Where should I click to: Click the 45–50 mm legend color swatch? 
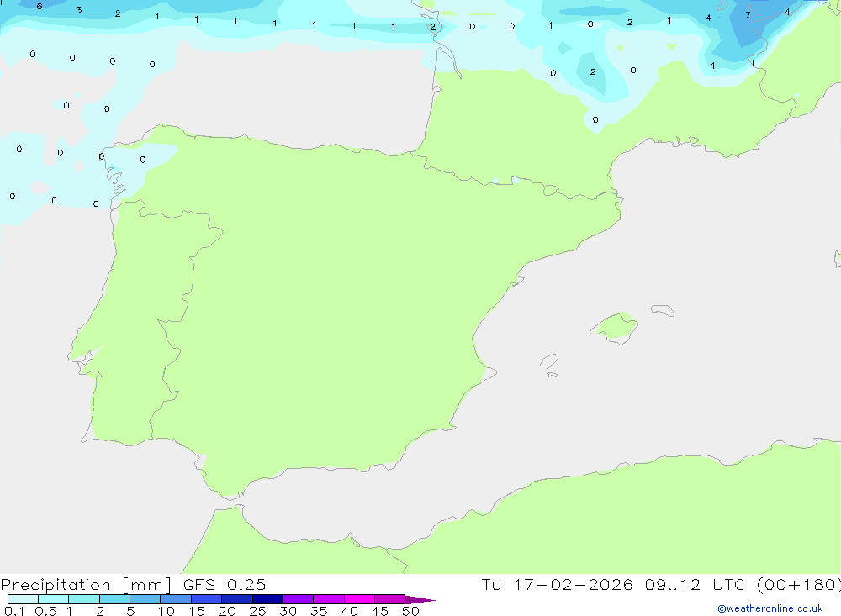(389, 599)
